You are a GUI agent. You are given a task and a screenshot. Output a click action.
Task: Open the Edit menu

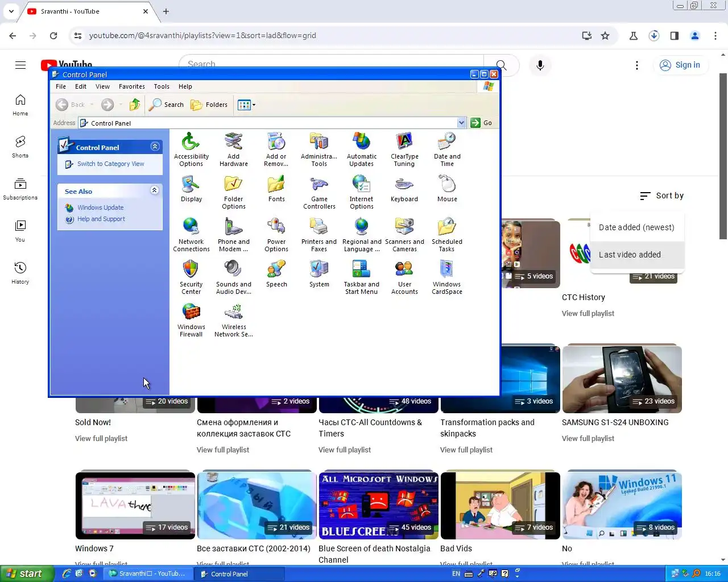[x=81, y=86]
